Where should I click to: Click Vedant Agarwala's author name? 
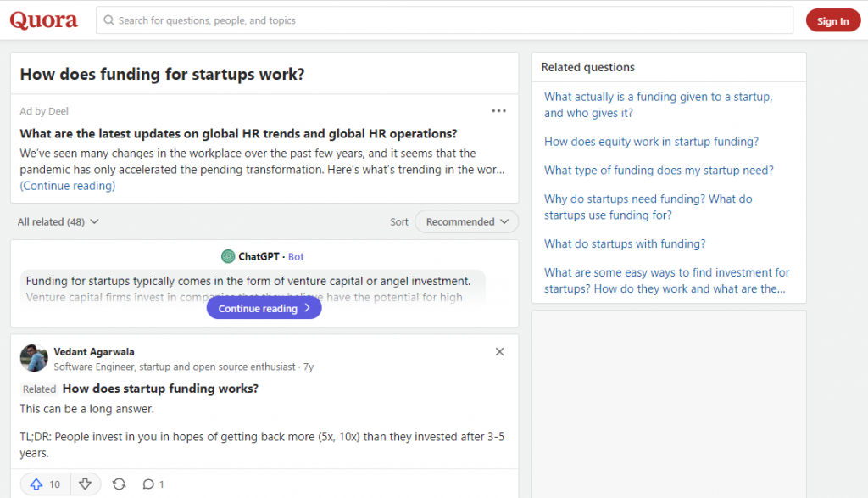point(94,352)
